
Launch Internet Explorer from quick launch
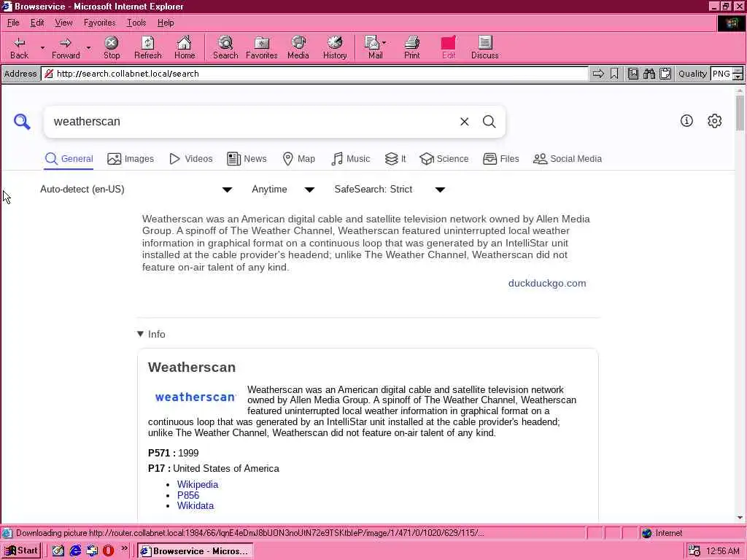pos(75,551)
